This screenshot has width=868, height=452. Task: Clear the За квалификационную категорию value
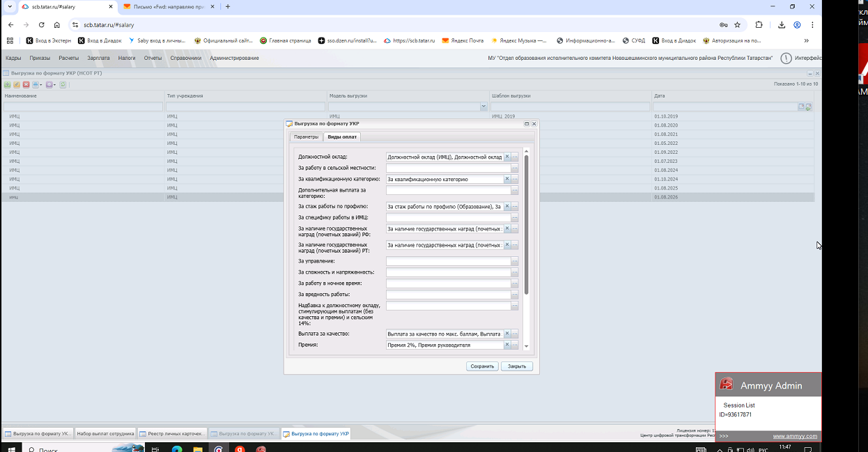tap(507, 179)
